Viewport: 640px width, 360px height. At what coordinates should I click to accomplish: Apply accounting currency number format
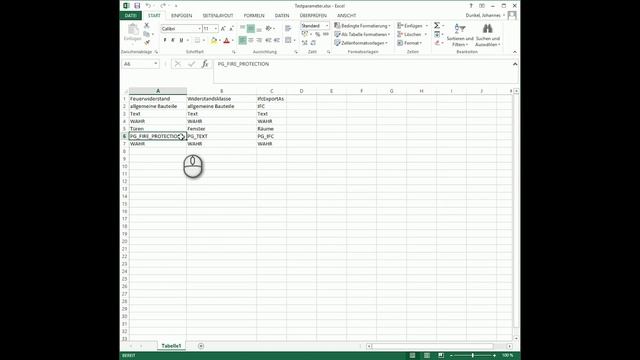tap(305, 34)
